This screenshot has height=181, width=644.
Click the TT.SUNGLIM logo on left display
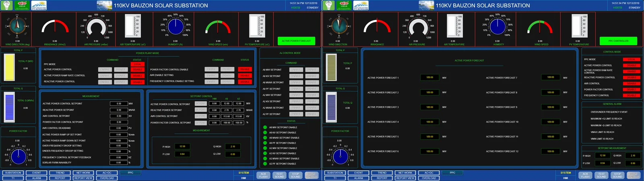pos(39,5)
